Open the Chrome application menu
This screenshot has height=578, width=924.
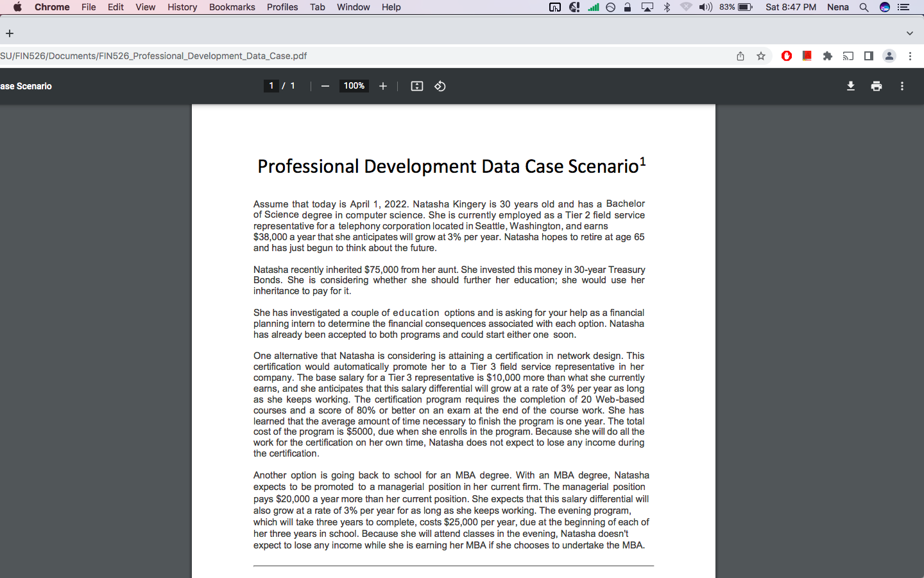click(x=52, y=7)
